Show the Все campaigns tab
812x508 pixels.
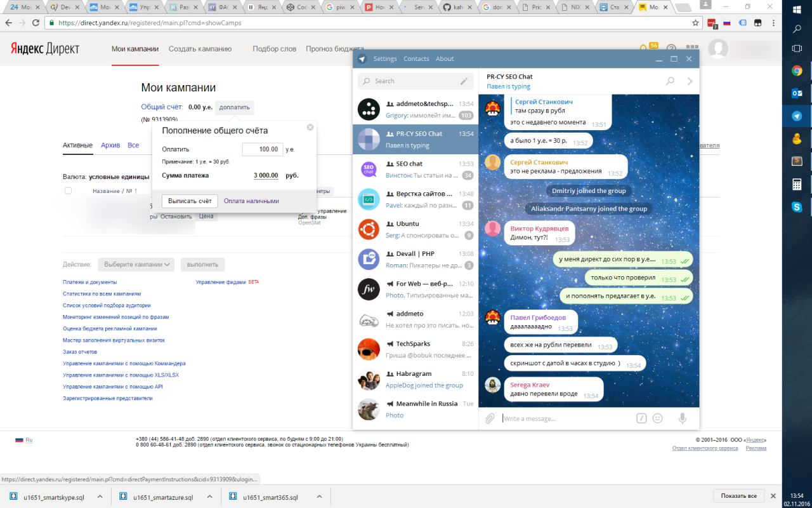point(133,145)
